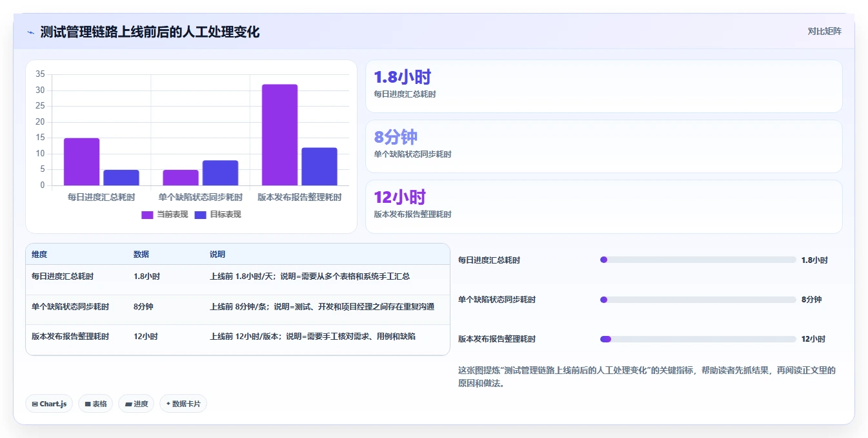Click the blue 单个缺陷状态同步耗时 bar in chart
This screenshot has height=438, width=868.
(x=220, y=173)
